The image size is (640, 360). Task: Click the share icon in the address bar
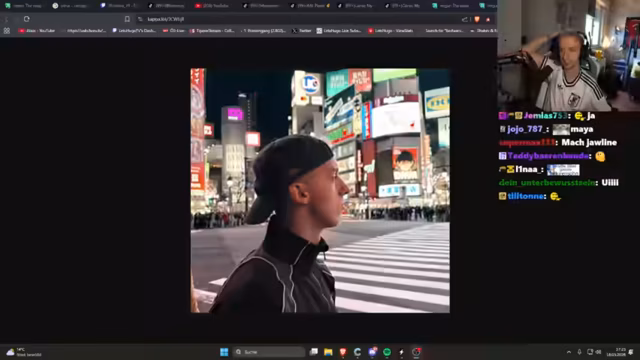(x=464, y=19)
